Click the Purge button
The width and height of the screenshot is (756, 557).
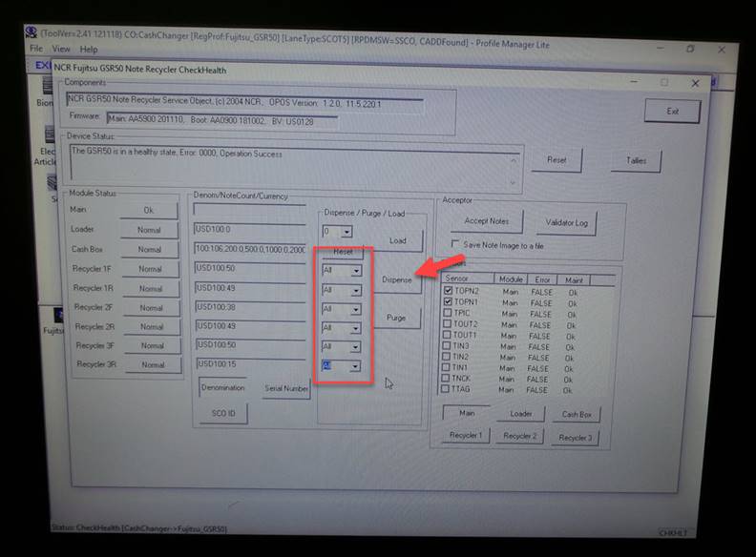coord(396,318)
